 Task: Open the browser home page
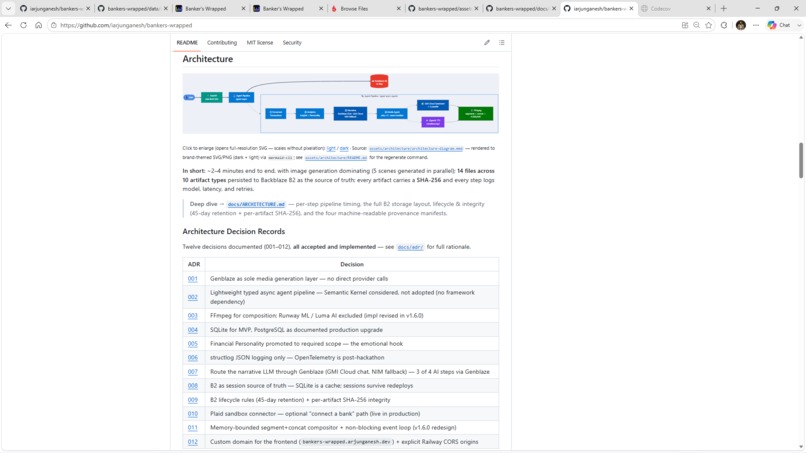point(39,25)
